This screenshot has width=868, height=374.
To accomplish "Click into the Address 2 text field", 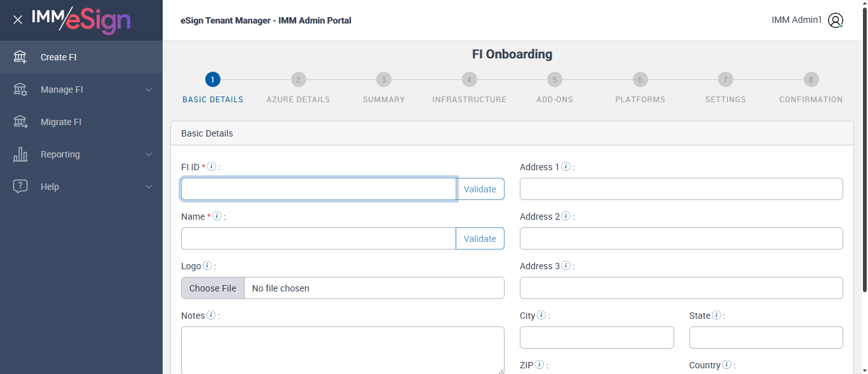I will click(681, 239).
